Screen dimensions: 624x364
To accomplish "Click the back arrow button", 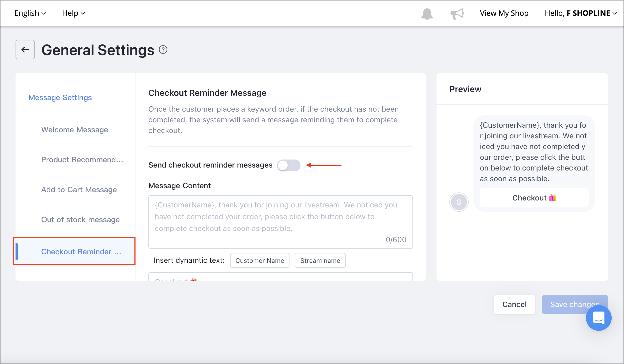I will (x=25, y=50).
